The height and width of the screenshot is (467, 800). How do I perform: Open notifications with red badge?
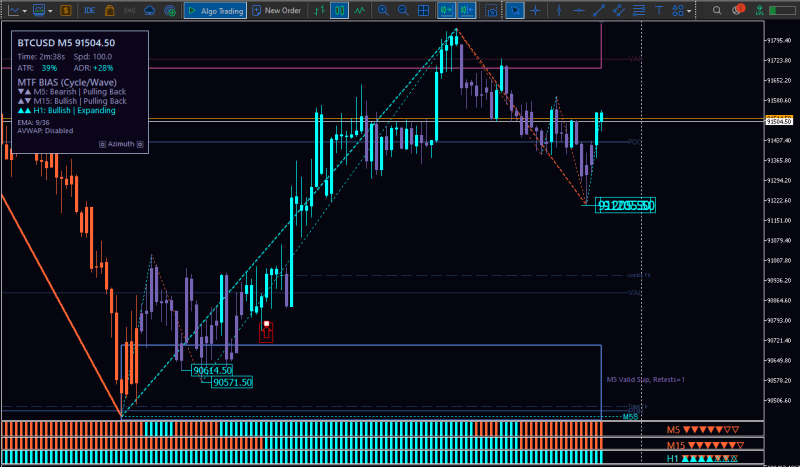pyautogui.click(x=737, y=10)
